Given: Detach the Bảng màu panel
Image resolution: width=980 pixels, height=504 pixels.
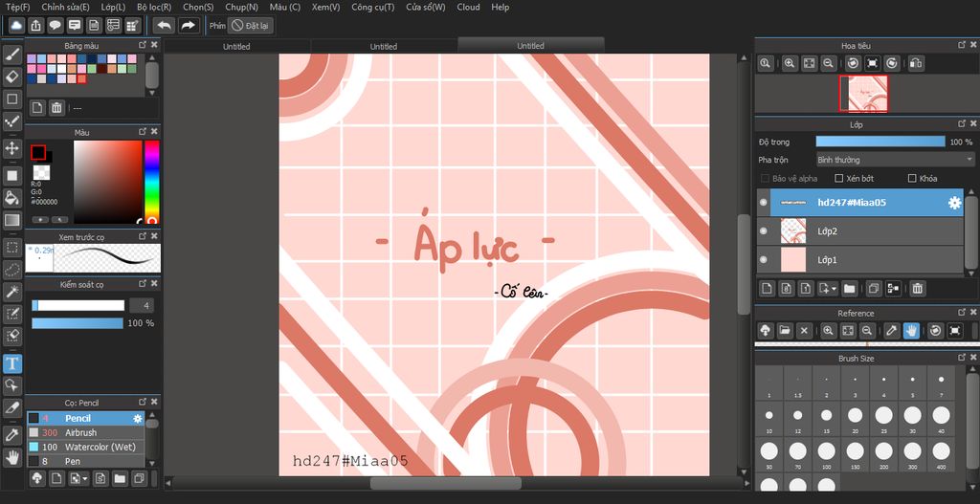Looking at the screenshot, I should click(143, 45).
